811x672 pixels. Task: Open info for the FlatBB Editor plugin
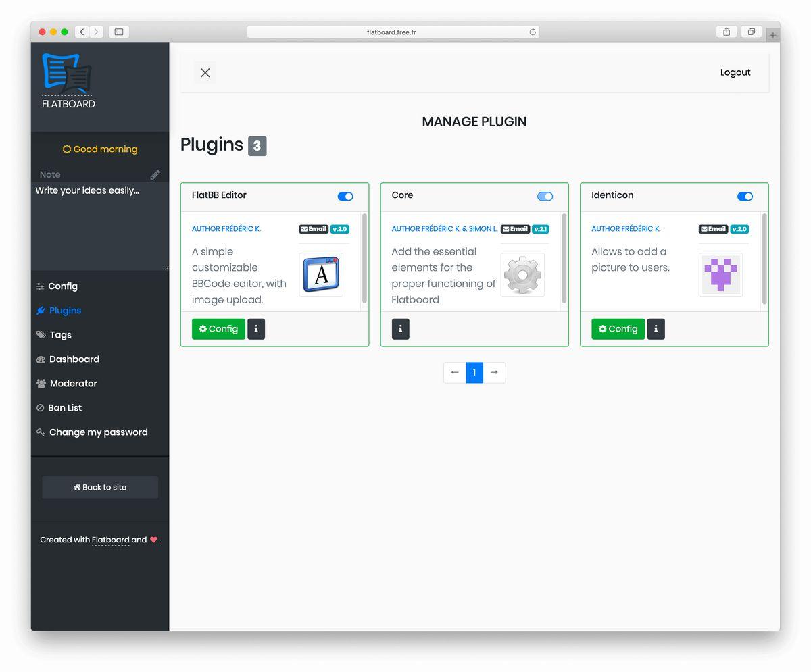[x=256, y=329]
